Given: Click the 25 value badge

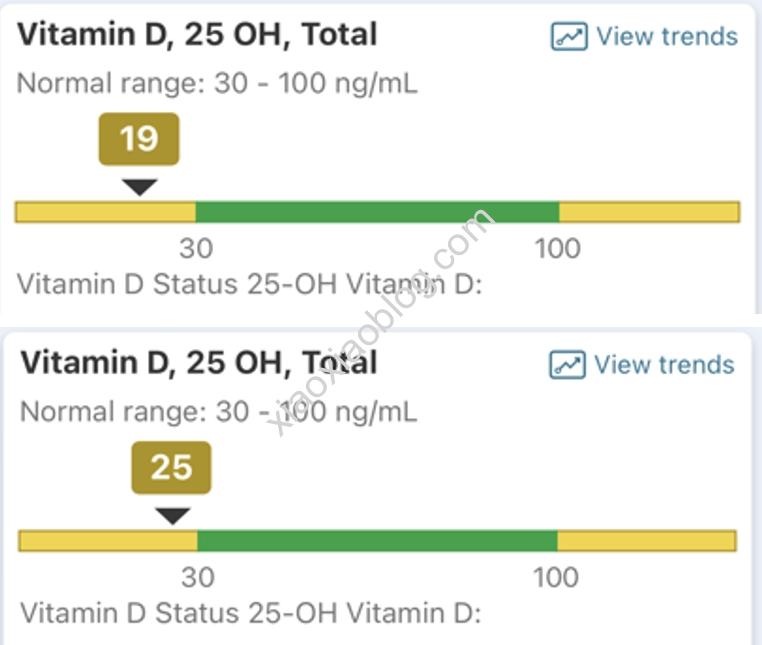Looking at the screenshot, I should coord(171,467).
